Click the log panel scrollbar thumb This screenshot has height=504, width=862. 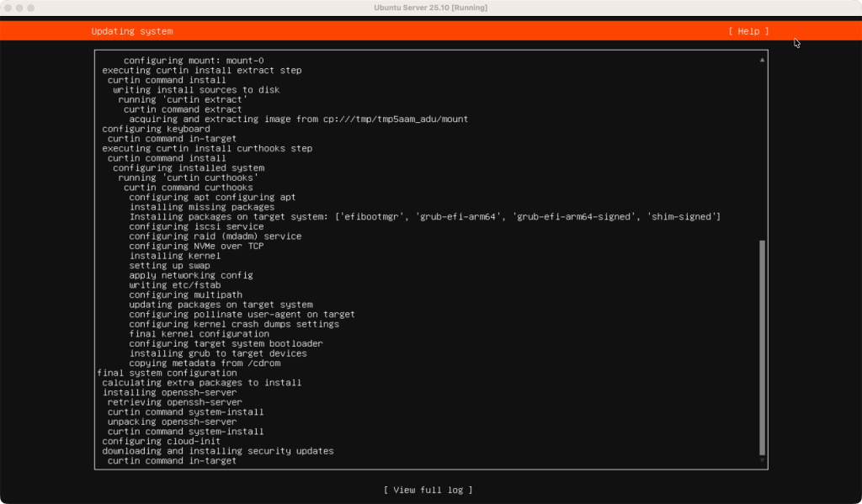[763, 347]
